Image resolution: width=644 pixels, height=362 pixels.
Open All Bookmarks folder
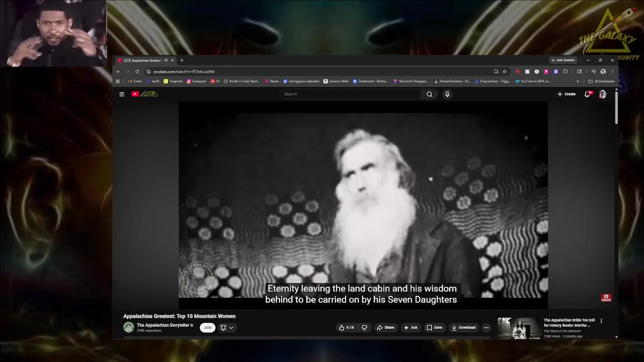(601, 81)
